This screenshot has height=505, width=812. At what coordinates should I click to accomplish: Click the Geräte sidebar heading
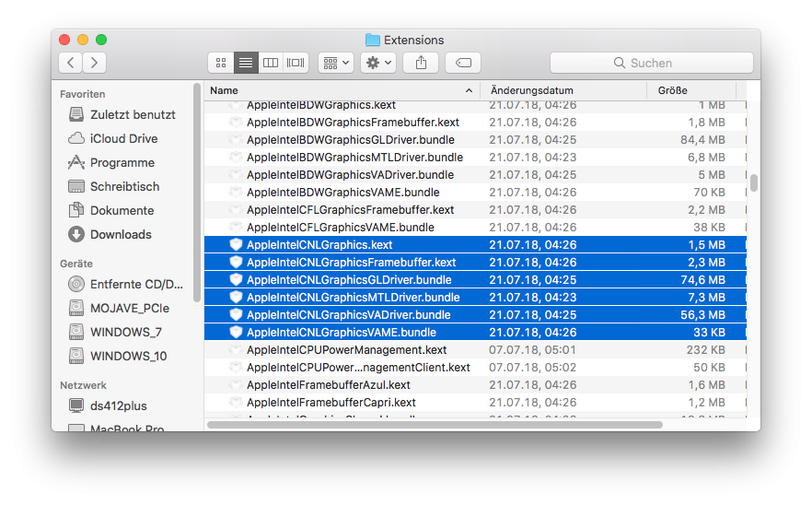pyautogui.click(x=76, y=264)
